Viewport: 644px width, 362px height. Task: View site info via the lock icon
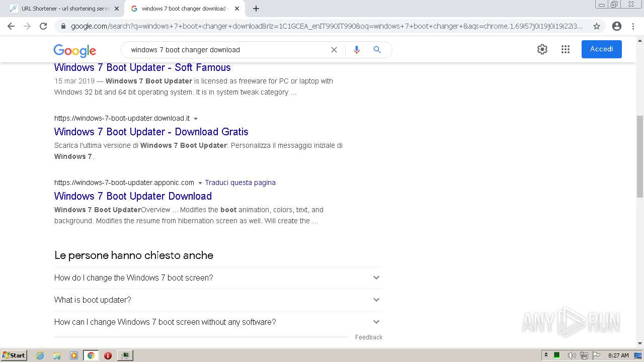click(63, 26)
